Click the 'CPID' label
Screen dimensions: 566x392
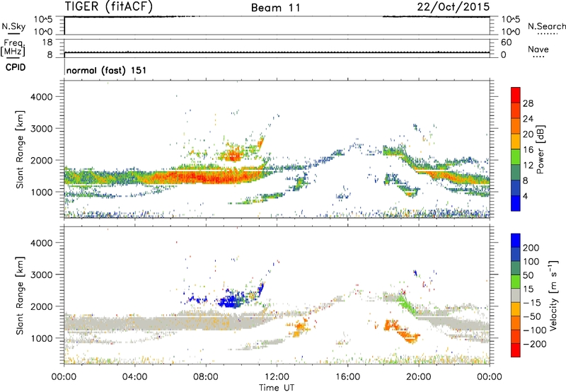pyautogui.click(x=16, y=67)
